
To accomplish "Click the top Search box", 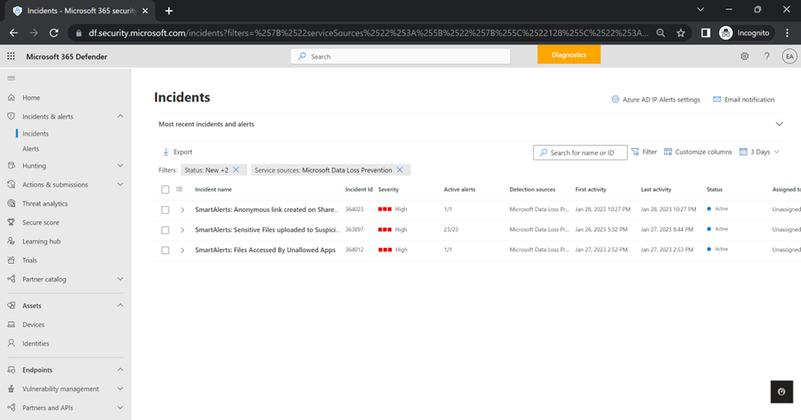I will (x=400, y=56).
